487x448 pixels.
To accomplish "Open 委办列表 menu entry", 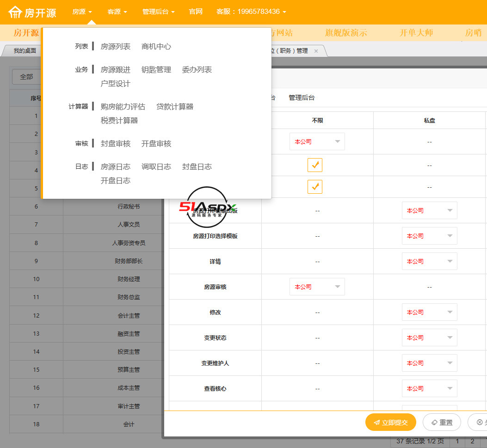I will click(197, 70).
